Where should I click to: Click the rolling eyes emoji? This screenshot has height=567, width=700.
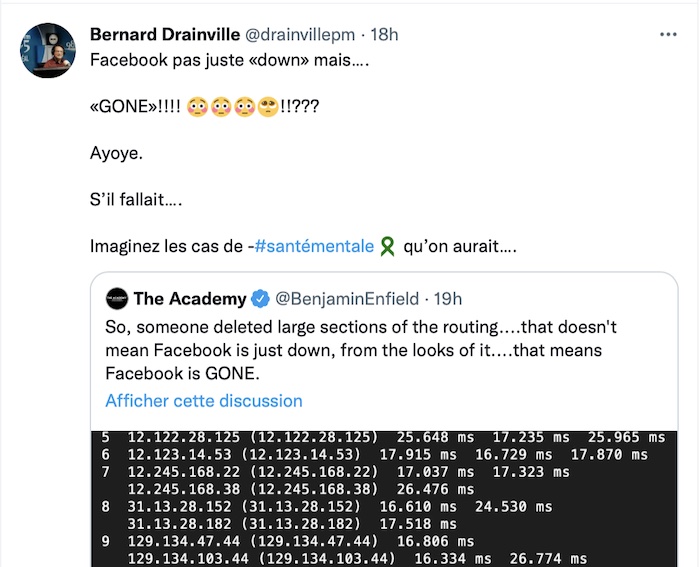(268, 107)
